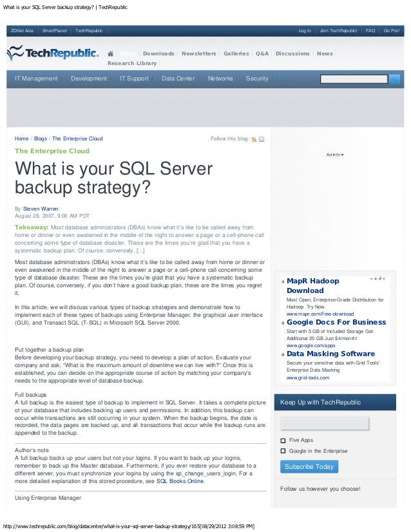Open the SQL Books Online link

click(180, 481)
